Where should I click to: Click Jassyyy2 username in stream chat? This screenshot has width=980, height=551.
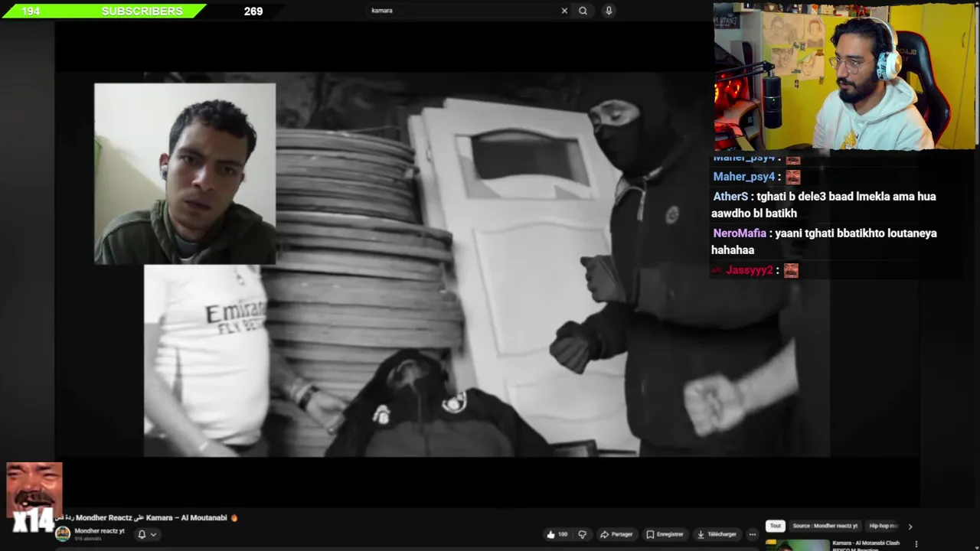[750, 270]
